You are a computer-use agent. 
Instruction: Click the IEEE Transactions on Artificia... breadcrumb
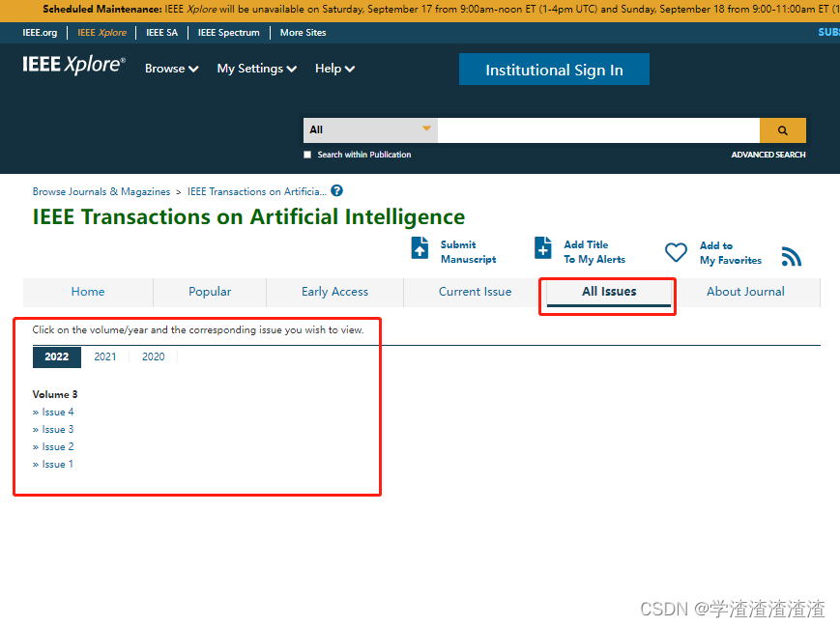pyautogui.click(x=256, y=191)
